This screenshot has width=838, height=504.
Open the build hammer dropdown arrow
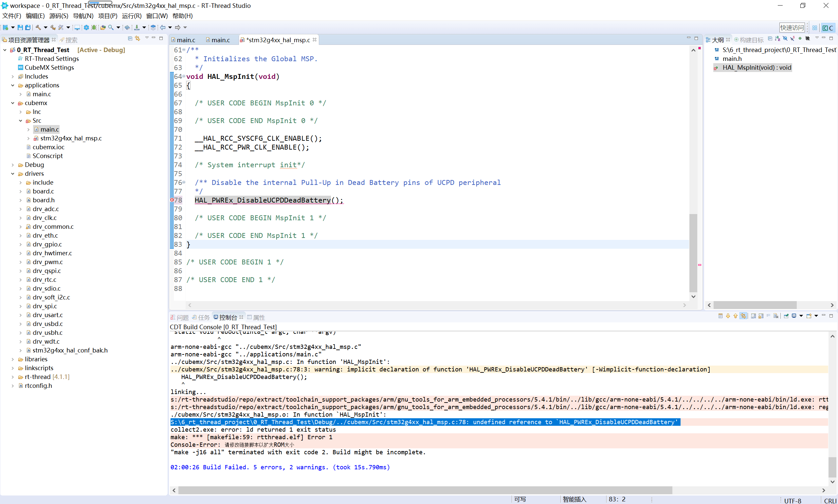(x=45, y=27)
